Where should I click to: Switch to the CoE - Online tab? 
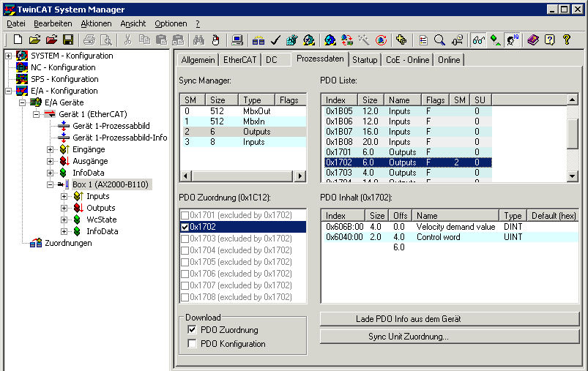click(x=408, y=60)
